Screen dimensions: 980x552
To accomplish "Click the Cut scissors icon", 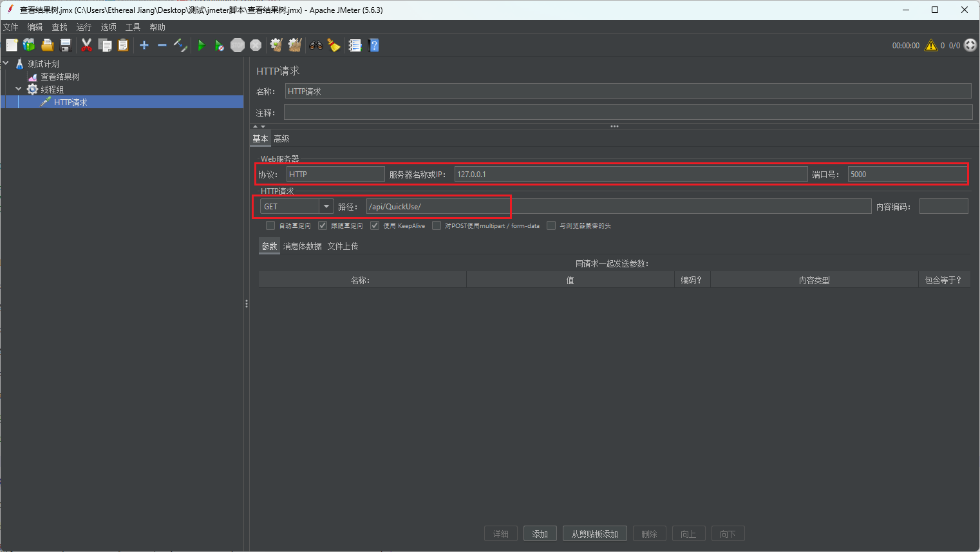I will (x=86, y=45).
